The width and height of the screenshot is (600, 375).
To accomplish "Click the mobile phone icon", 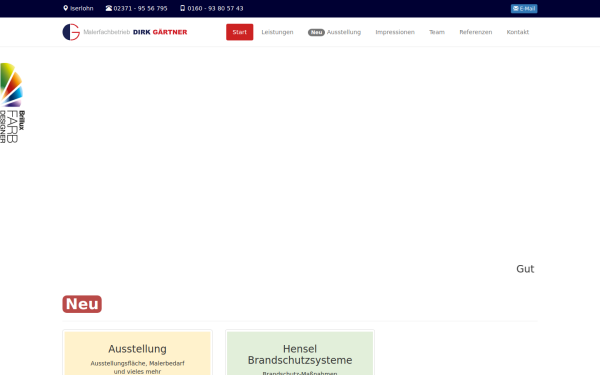I will (x=183, y=8).
